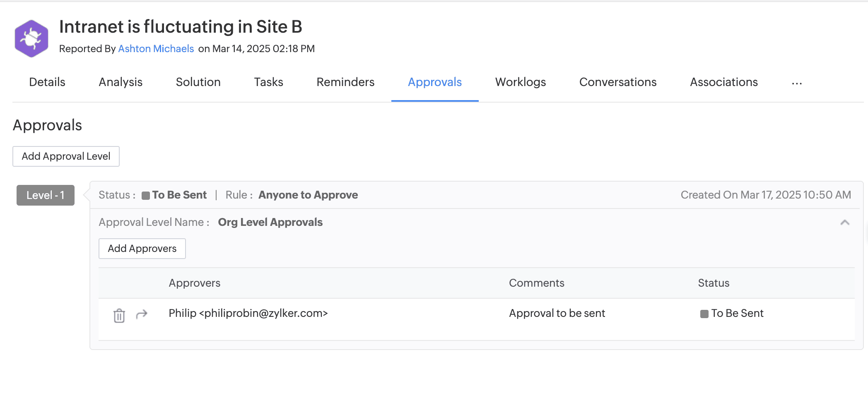The image size is (868, 393).
Task: Click the send approval arrow icon
Action: pyautogui.click(x=142, y=314)
